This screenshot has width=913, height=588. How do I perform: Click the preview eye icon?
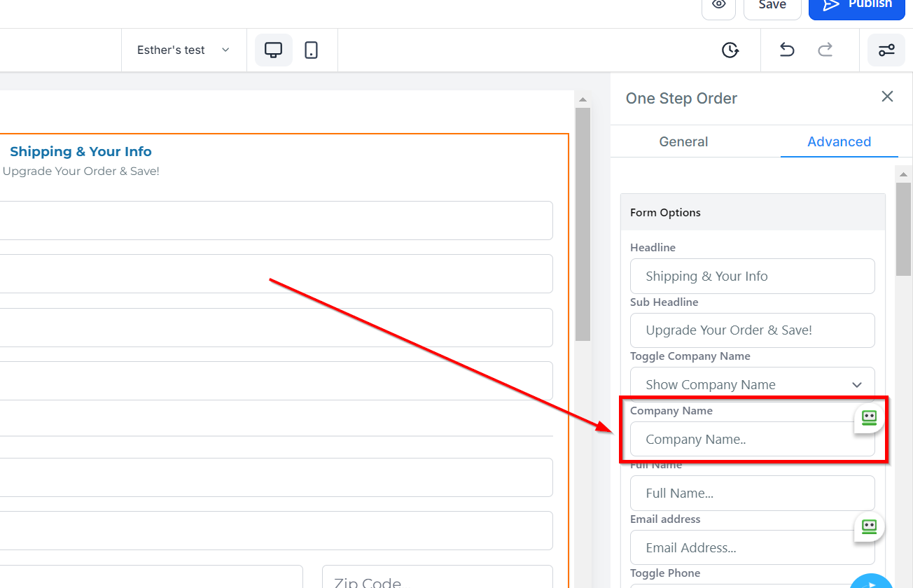(x=718, y=6)
